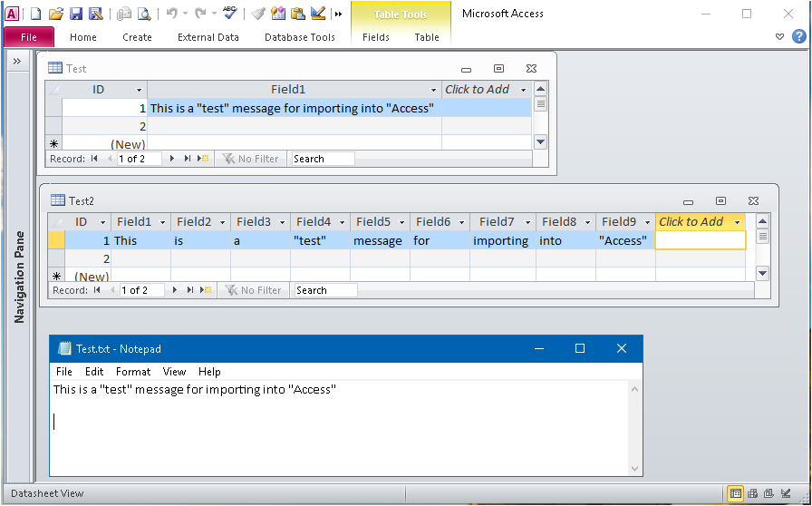Image resolution: width=812 pixels, height=506 pixels.
Task: Click new blank record button in Test
Action: pyautogui.click(x=203, y=159)
